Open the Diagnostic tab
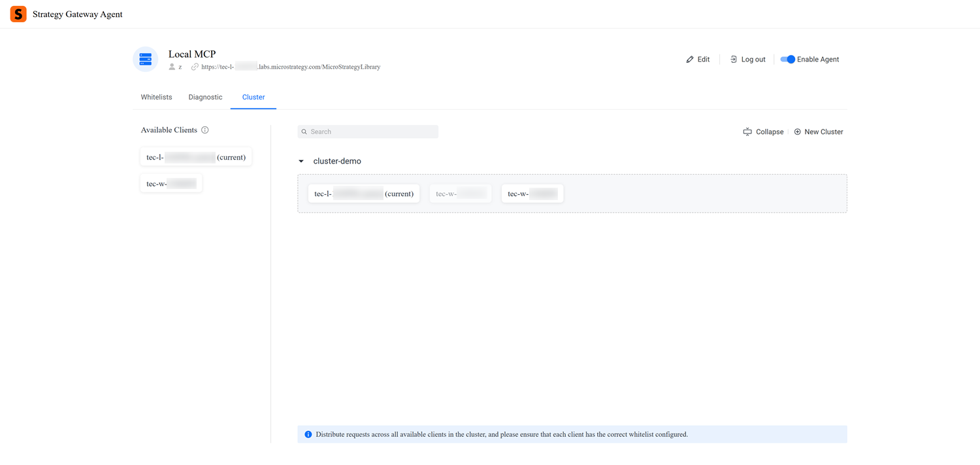Viewport: 980px width, 465px height. click(205, 97)
